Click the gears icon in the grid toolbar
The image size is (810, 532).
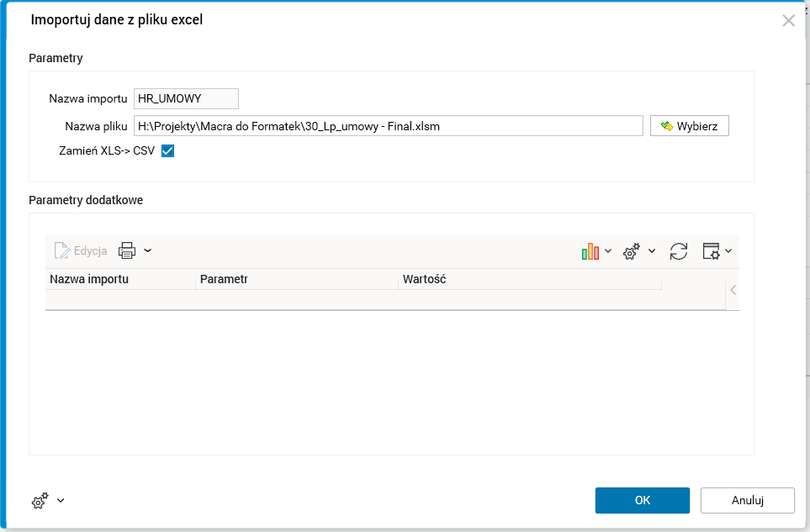(631, 251)
